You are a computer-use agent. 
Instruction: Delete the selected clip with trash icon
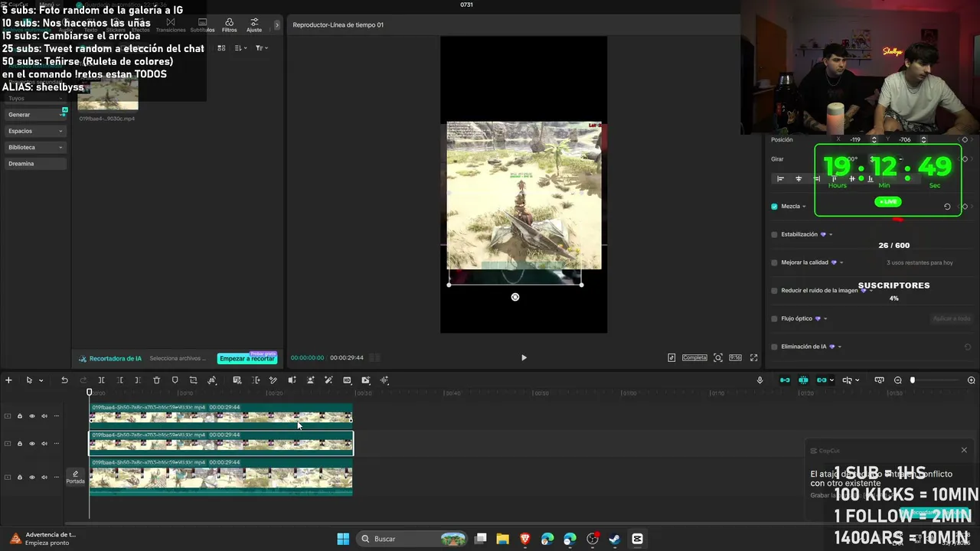(x=156, y=380)
